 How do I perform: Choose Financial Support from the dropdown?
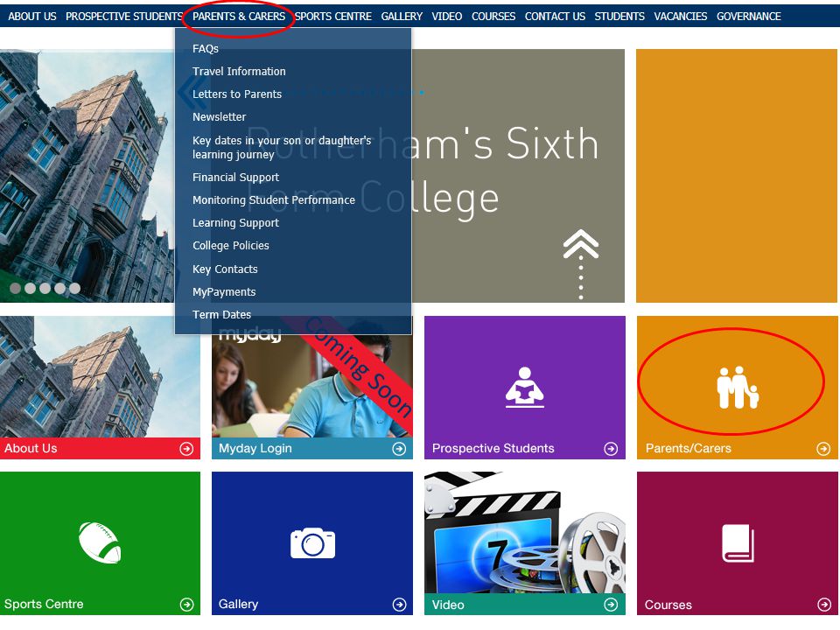click(x=235, y=178)
